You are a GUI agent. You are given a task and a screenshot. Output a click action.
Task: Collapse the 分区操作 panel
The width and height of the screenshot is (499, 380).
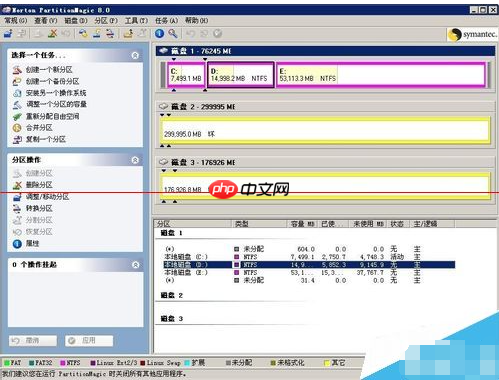coord(135,160)
